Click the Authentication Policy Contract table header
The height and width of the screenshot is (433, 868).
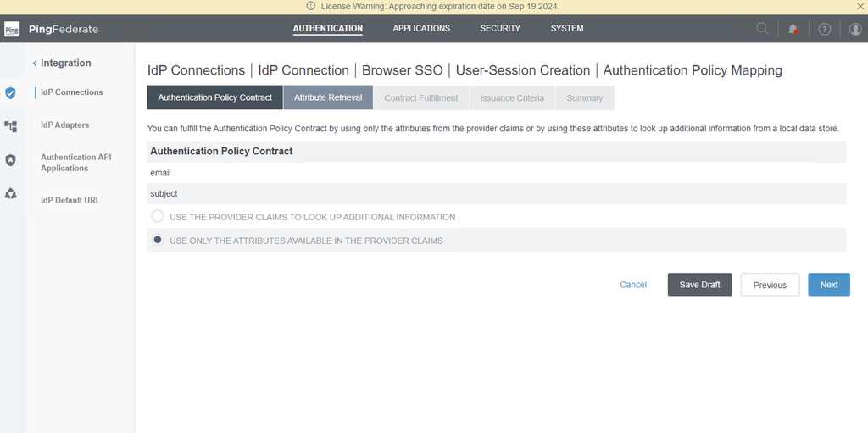coord(497,151)
